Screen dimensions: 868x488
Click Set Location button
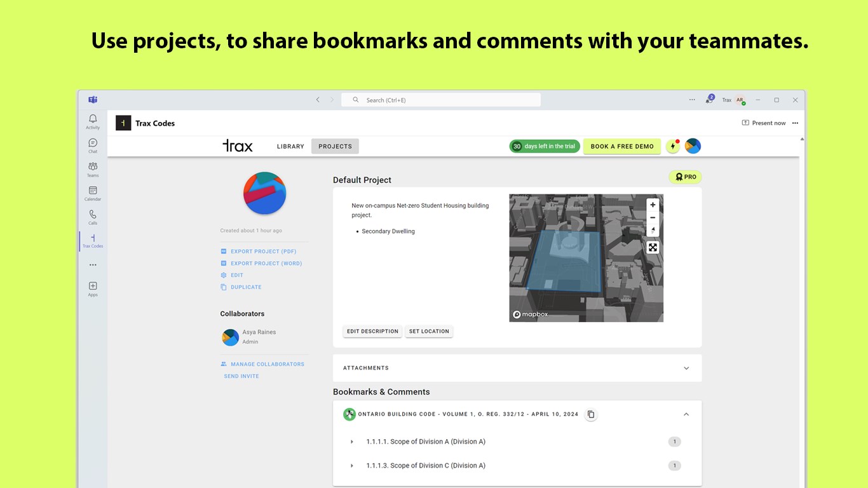tap(429, 331)
